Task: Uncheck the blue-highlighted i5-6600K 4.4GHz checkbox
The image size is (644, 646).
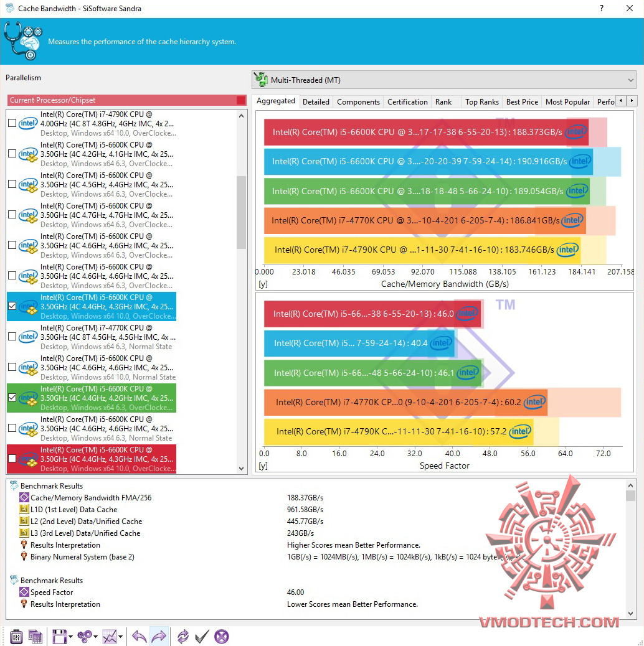Action: 12,306
